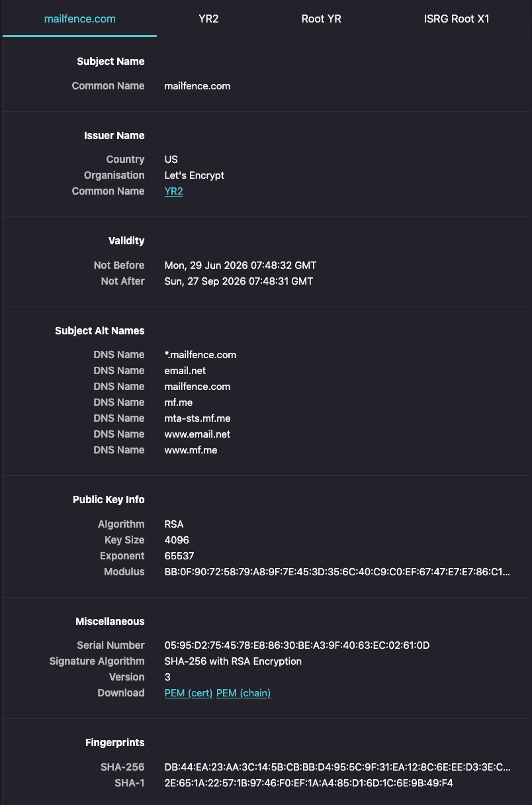Click the Signature Algorithm value
This screenshot has width=532, height=805.
point(233,661)
